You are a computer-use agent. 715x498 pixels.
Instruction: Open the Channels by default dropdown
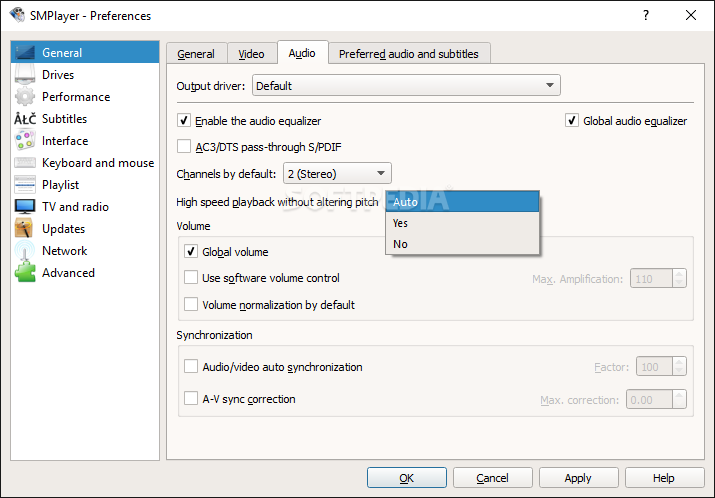(x=337, y=173)
